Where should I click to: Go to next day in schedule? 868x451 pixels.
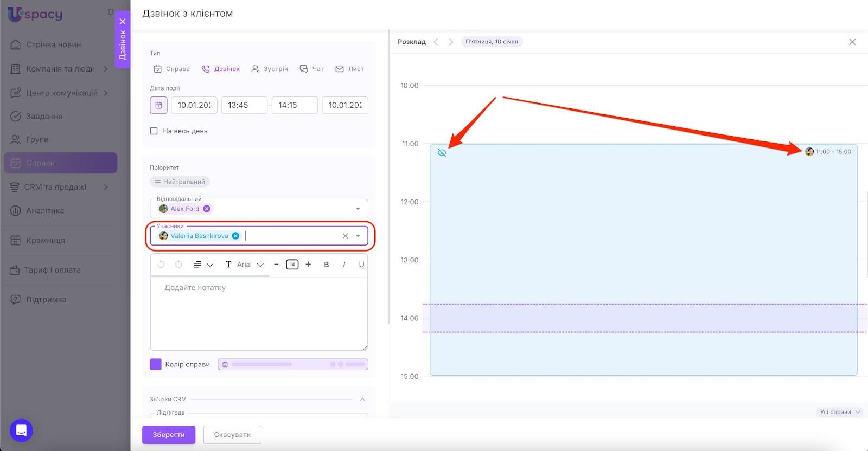coord(450,42)
